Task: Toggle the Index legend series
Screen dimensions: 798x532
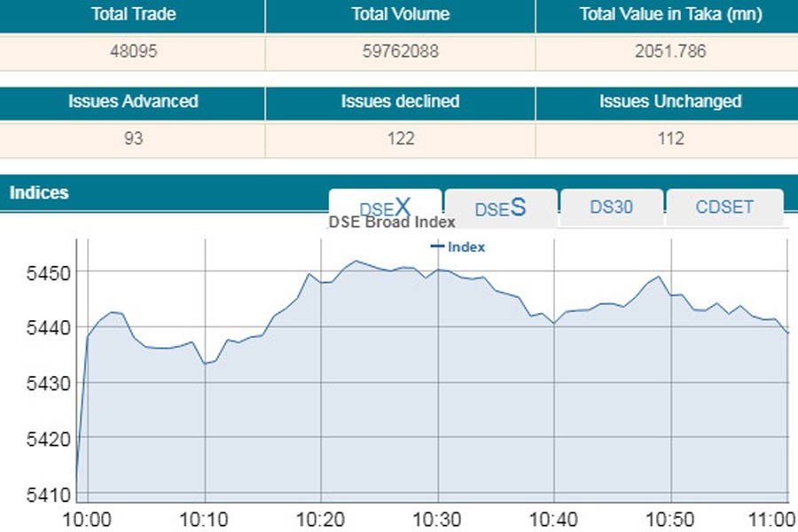Action: [x=458, y=247]
